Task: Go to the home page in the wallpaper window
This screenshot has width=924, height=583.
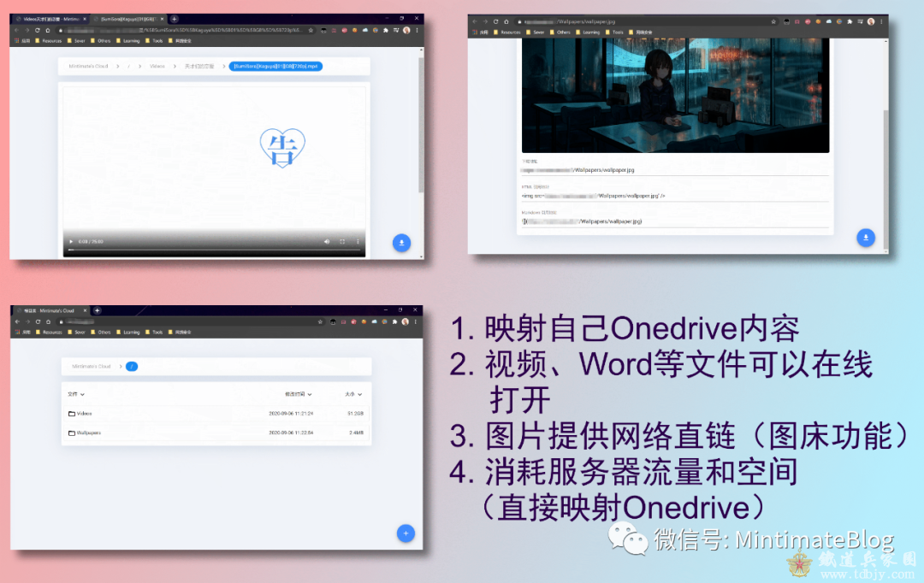Action: [506, 21]
